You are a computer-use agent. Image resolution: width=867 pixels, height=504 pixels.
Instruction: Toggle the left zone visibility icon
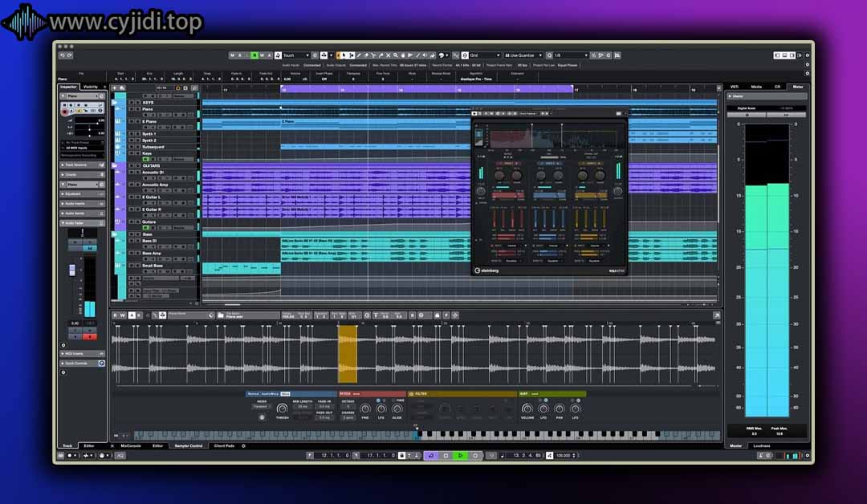[777, 55]
